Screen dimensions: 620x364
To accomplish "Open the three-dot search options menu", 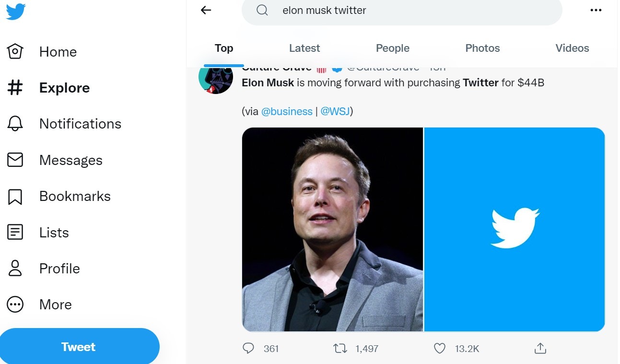I will coord(596,10).
